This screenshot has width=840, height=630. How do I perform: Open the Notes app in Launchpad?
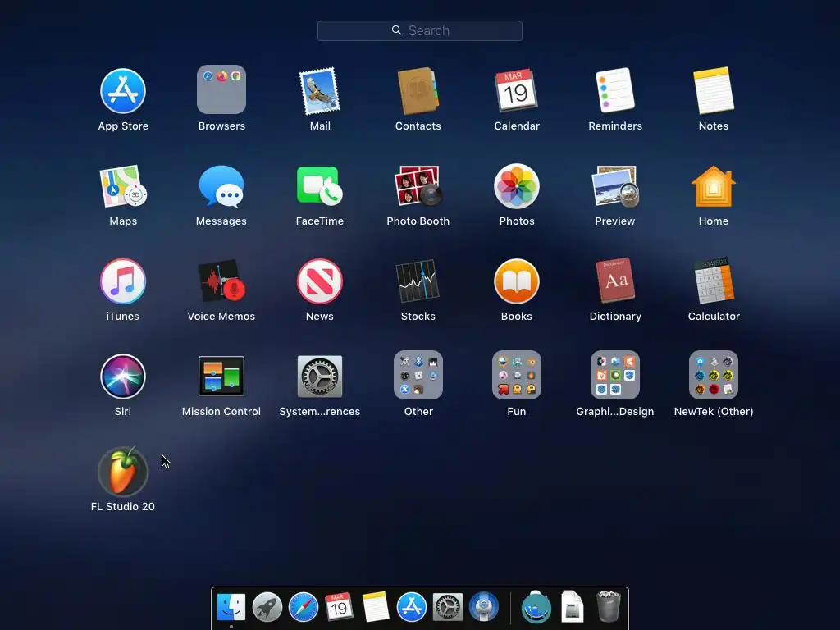coord(714,90)
